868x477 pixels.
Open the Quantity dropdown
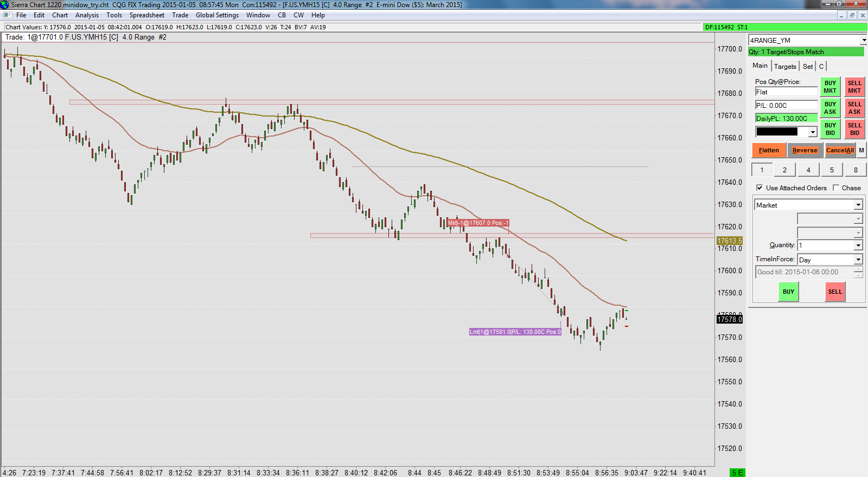(x=858, y=246)
